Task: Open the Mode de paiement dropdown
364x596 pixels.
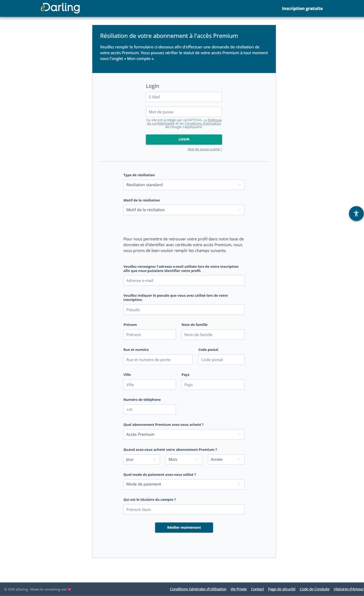Action: click(x=184, y=484)
